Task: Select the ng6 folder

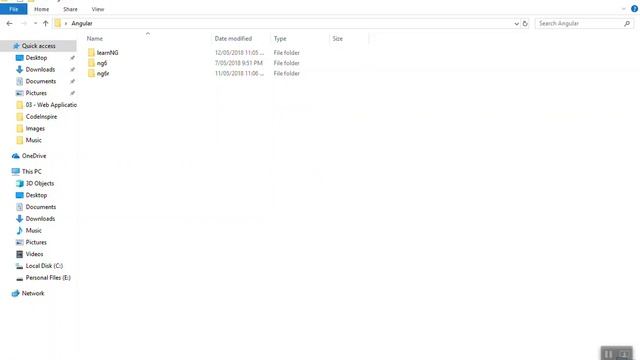Action: [102, 63]
